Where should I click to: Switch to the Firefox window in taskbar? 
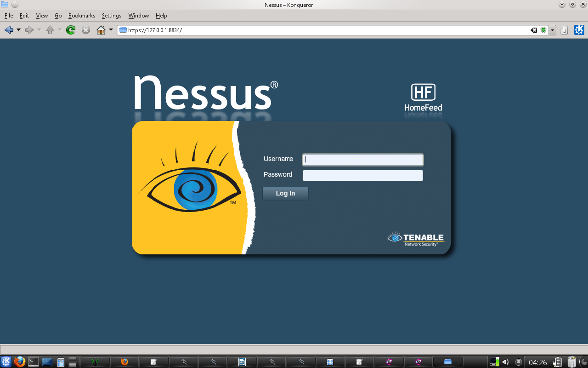124,362
